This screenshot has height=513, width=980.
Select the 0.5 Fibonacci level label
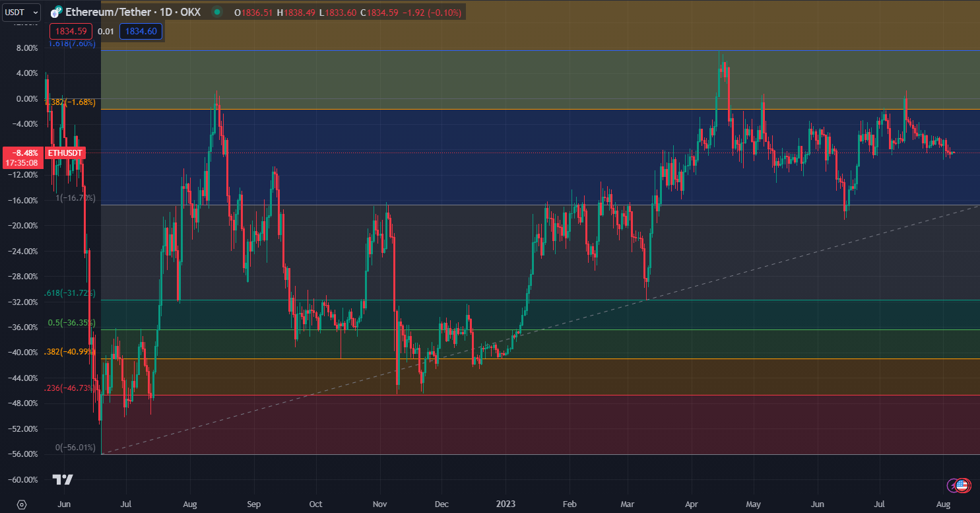[71, 323]
